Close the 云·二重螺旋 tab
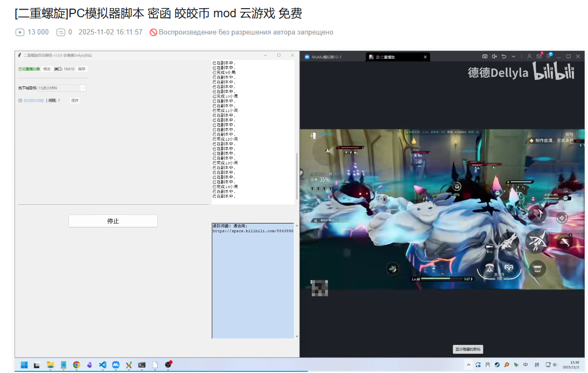Image resolution: width=588 pixels, height=373 pixels. (x=425, y=57)
